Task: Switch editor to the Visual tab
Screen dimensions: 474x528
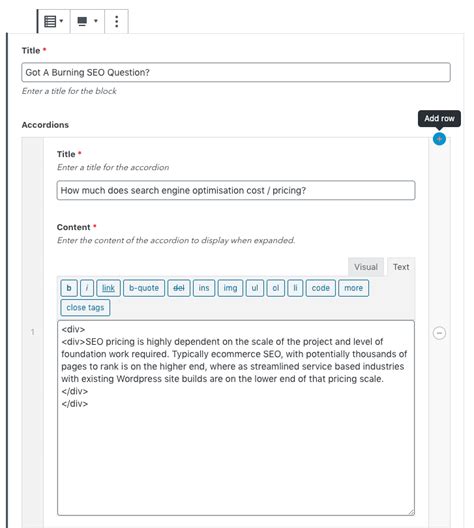Action: [x=366, y=267]
